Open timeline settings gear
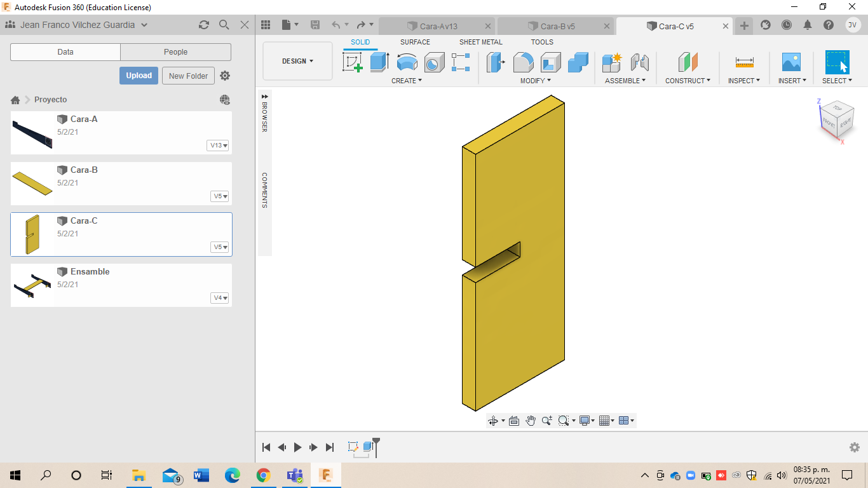This screenshot has width=868, height=488. (x=855, y=447)
